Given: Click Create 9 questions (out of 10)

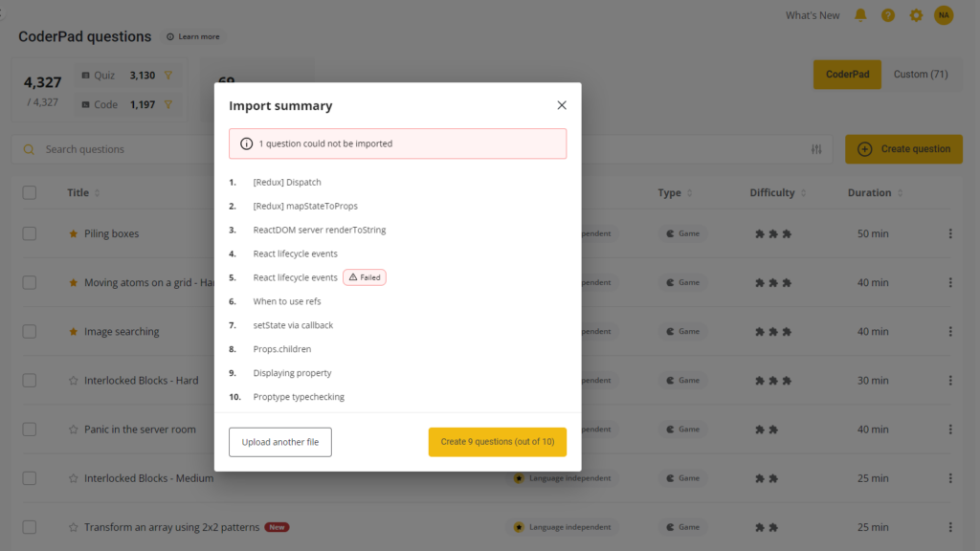Looking at the screenshot, I should (x=497, y=442).
